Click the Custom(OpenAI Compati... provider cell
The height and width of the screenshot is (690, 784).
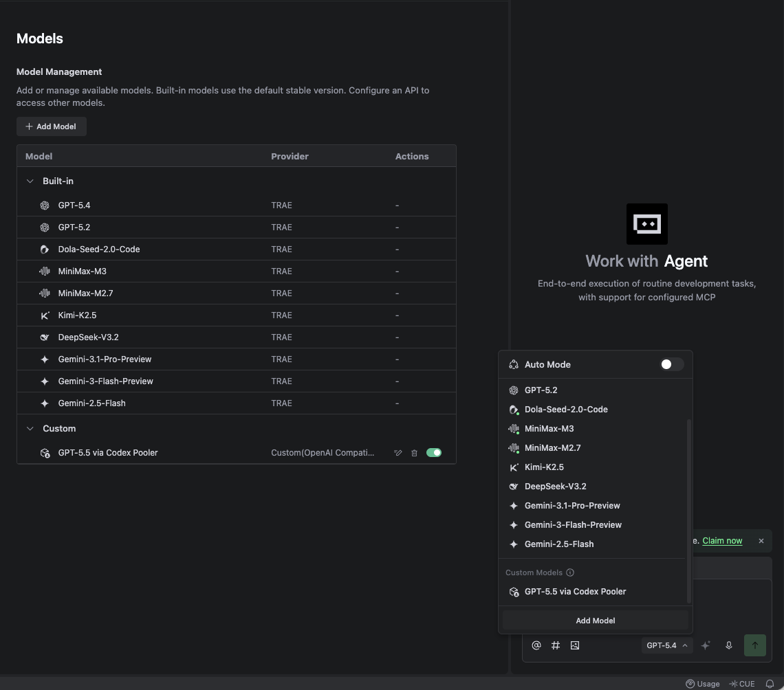(x=323, y=453)
